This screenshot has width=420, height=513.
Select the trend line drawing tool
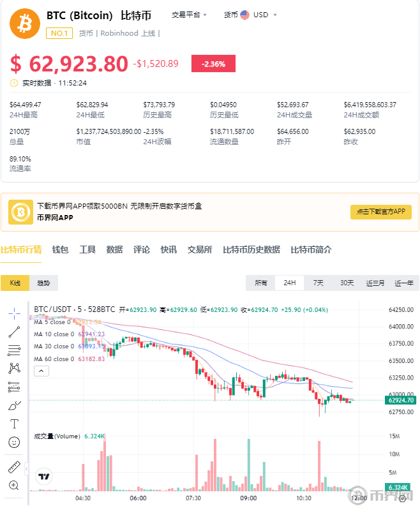(x=14, y=331)
